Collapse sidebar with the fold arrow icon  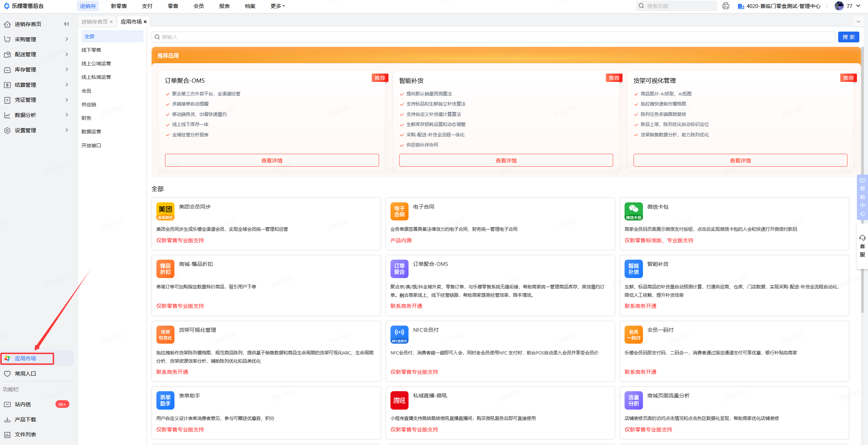(x=66, y=24)
